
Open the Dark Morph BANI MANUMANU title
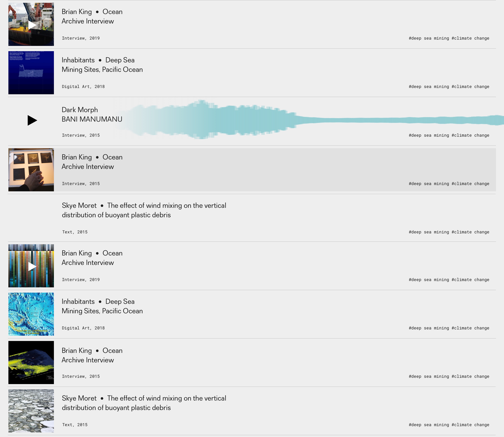(92, 114)
